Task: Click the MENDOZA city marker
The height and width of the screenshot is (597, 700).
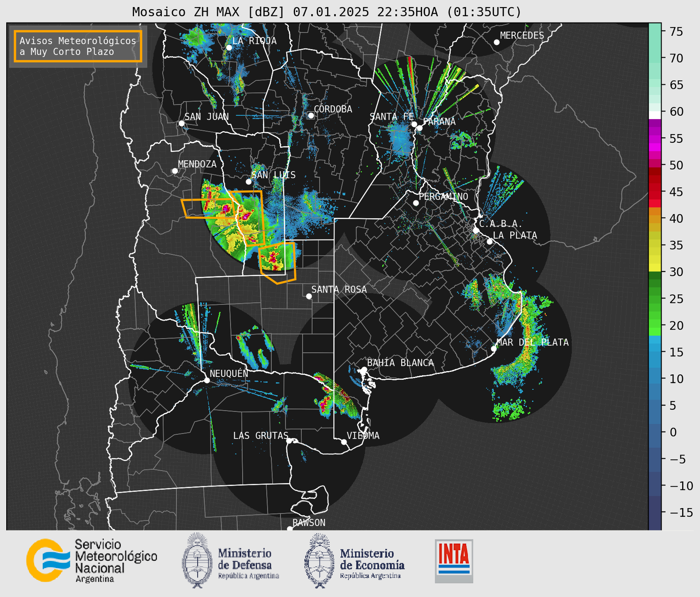Action: (x=175, y=171)
